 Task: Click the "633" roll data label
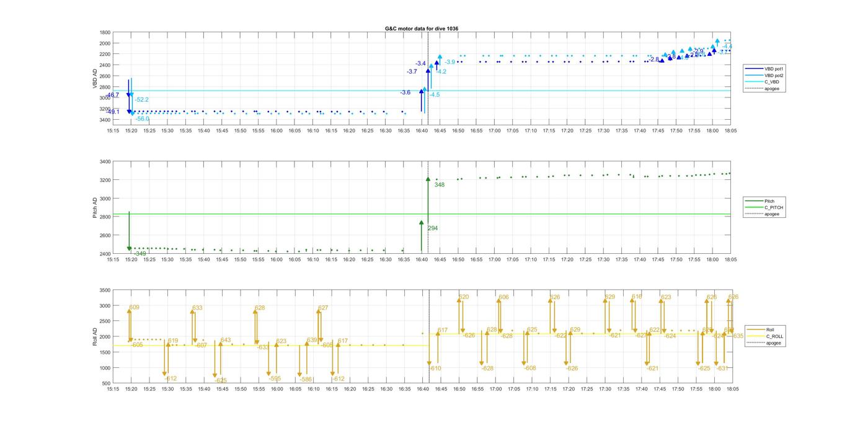197,308
